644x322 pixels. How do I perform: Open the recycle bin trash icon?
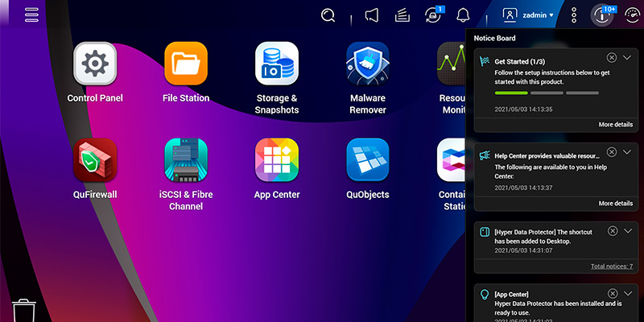pos(24,311)
